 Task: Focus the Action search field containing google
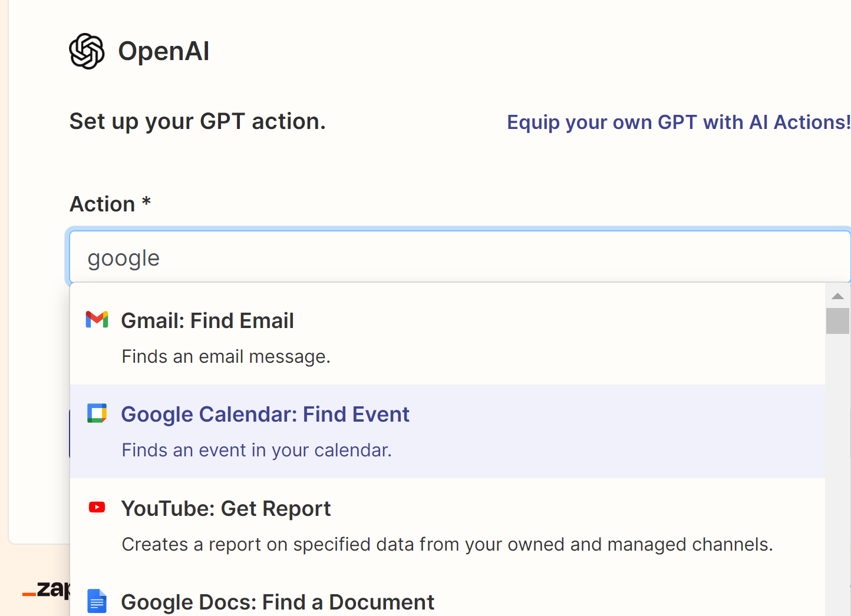point(460,257)
